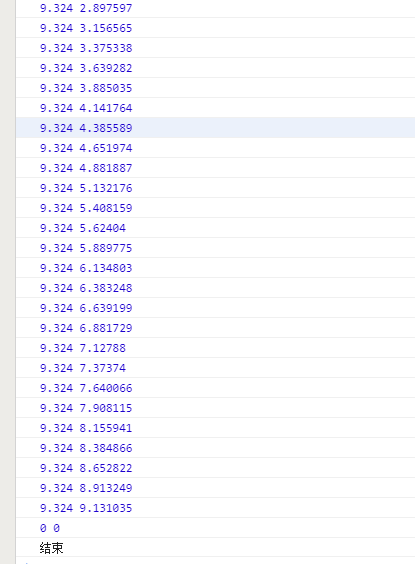Click console line 9.324 4.651974
This screenshot has width=415, height=564.
[x=215, y=148]
